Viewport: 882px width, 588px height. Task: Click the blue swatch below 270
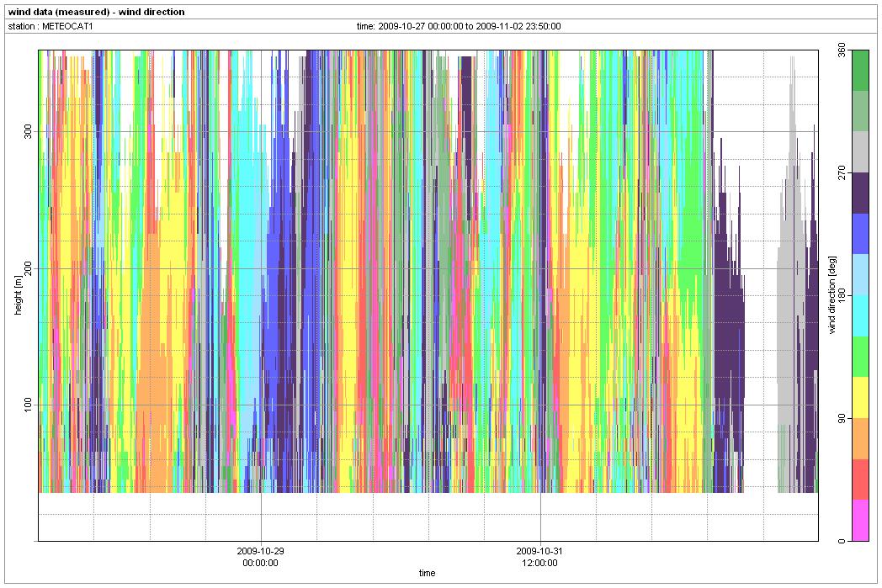(861, 234)
